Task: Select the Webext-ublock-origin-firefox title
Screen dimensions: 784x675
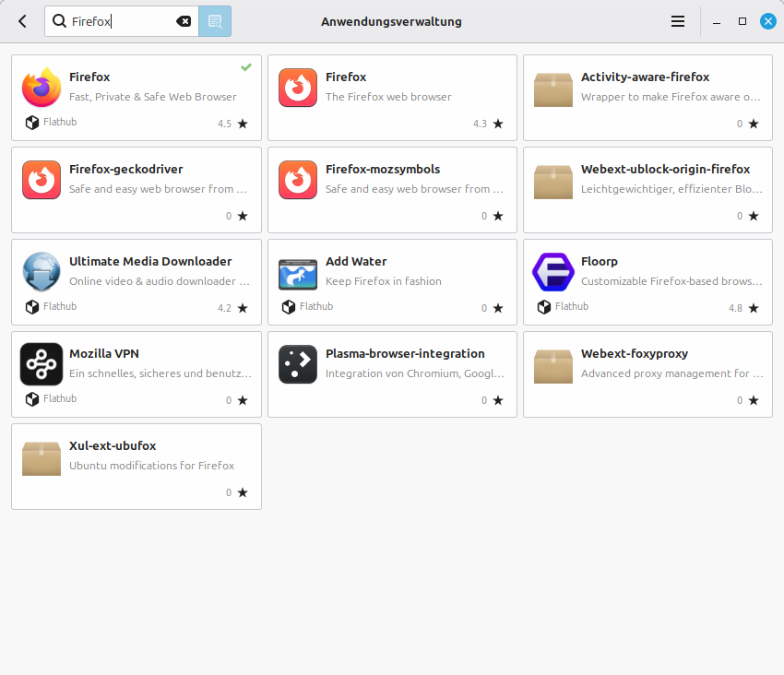Action: tap(666, 170)
